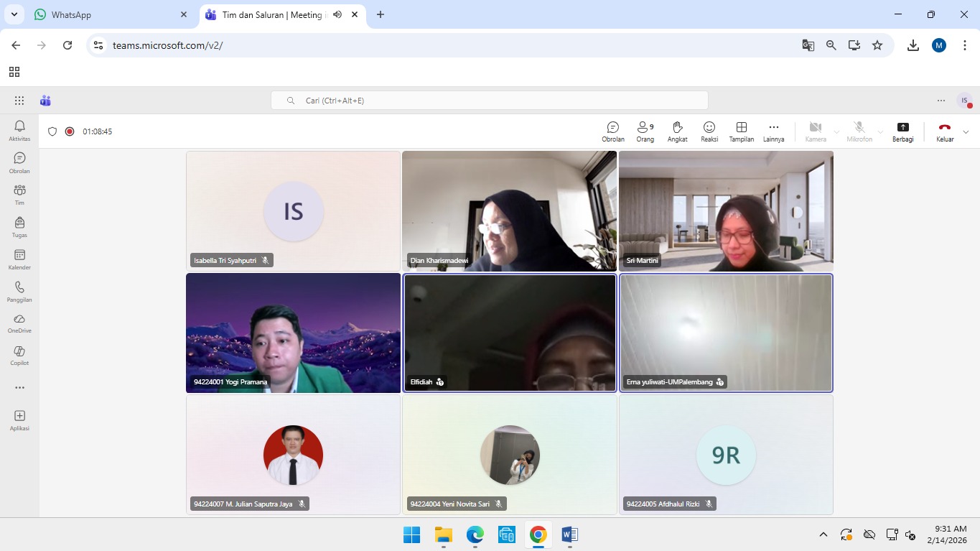The width and height of the screenshot is (980, 551).
Task: Toggle the Kamera on or off
Action: [x=815, y=131]
